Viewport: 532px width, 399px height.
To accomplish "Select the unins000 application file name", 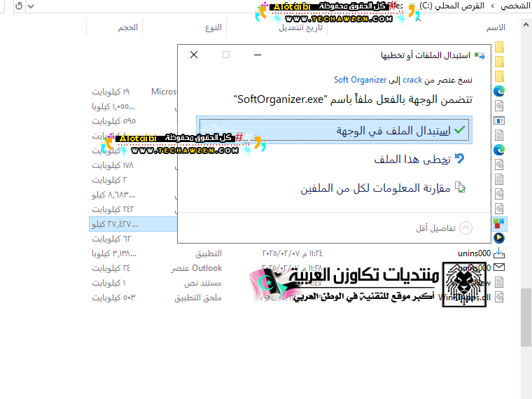I will (475, 253).
